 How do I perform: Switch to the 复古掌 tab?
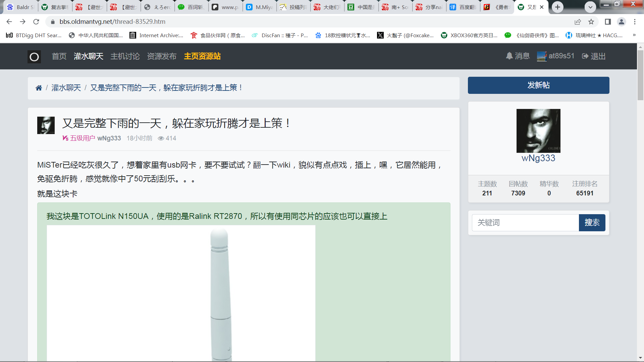pos(55,7)
